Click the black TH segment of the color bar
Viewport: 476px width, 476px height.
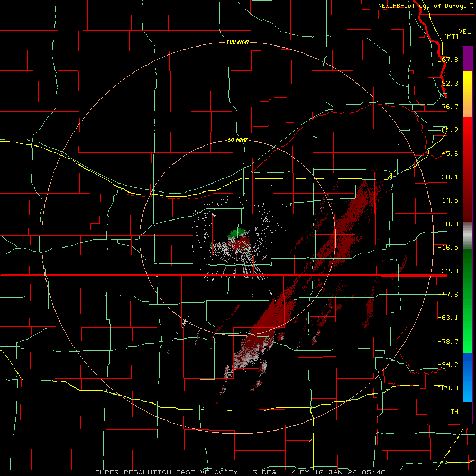click(x=467, y=412)
